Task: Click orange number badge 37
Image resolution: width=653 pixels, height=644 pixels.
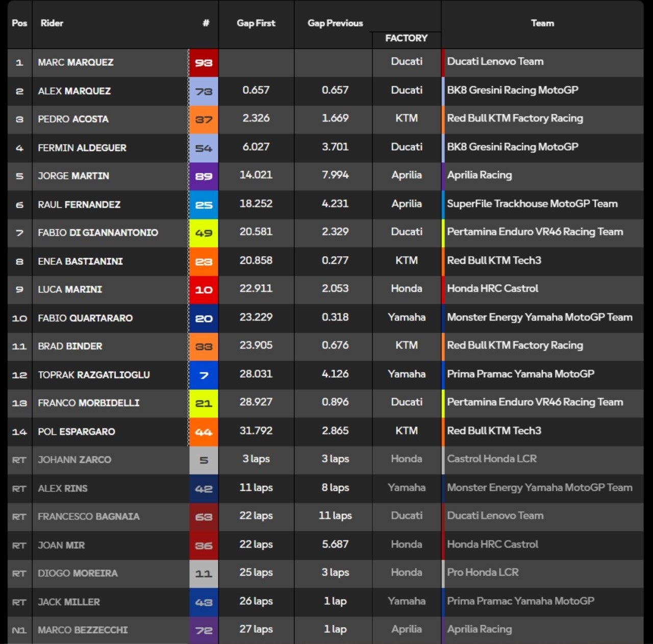Action: (204, 119)
